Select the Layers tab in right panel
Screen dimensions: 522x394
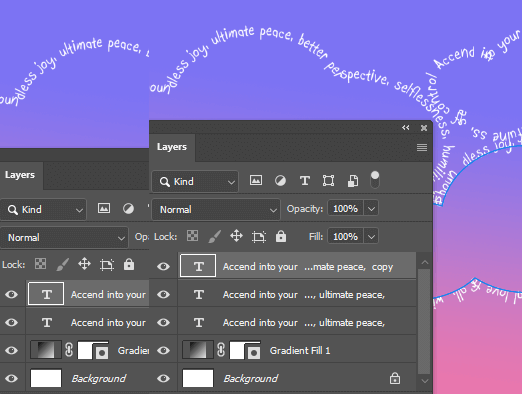point(172,147)
